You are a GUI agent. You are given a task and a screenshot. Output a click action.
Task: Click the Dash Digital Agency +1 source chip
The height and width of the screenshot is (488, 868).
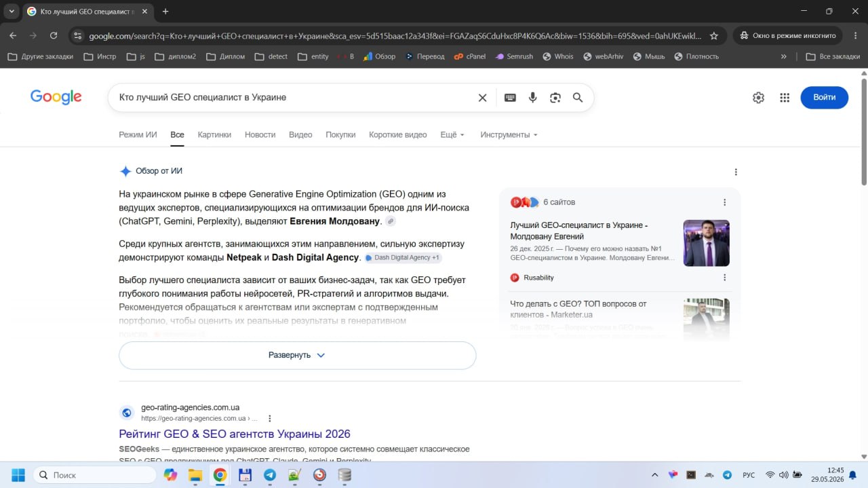[403, 258]
